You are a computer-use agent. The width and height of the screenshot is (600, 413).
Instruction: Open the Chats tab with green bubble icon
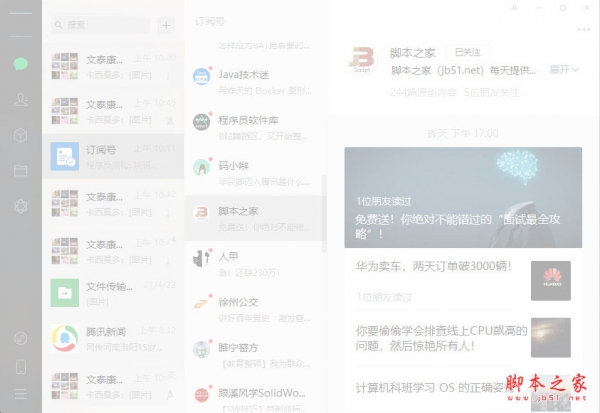(21, 64)
